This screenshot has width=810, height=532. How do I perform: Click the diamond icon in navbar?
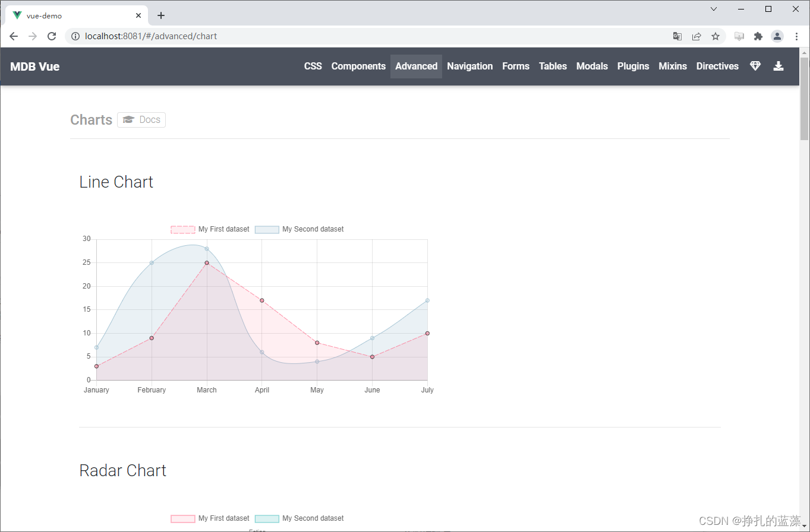click(755, 66)
